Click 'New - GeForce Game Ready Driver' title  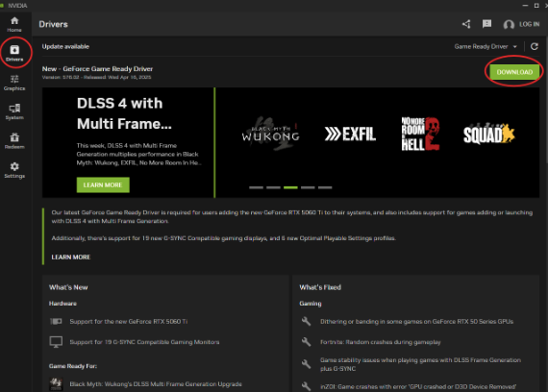(97, 69)
